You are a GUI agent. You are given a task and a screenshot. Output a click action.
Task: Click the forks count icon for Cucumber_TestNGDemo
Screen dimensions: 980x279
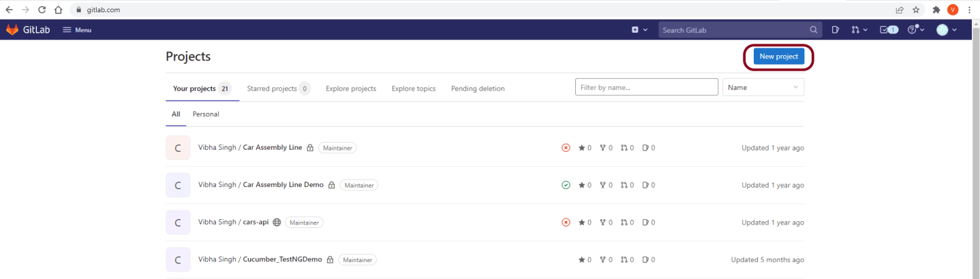click(602, 260)
